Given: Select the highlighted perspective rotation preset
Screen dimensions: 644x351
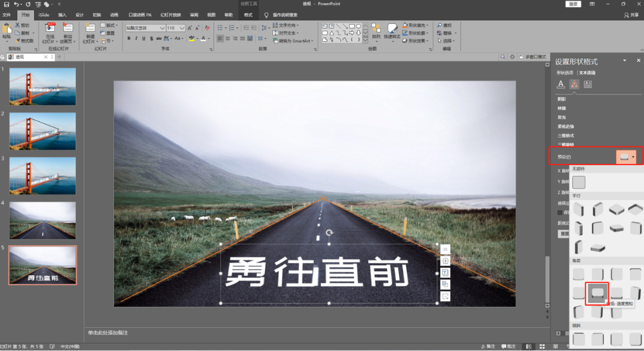Looking at the screenshot, I should point(597,292).
